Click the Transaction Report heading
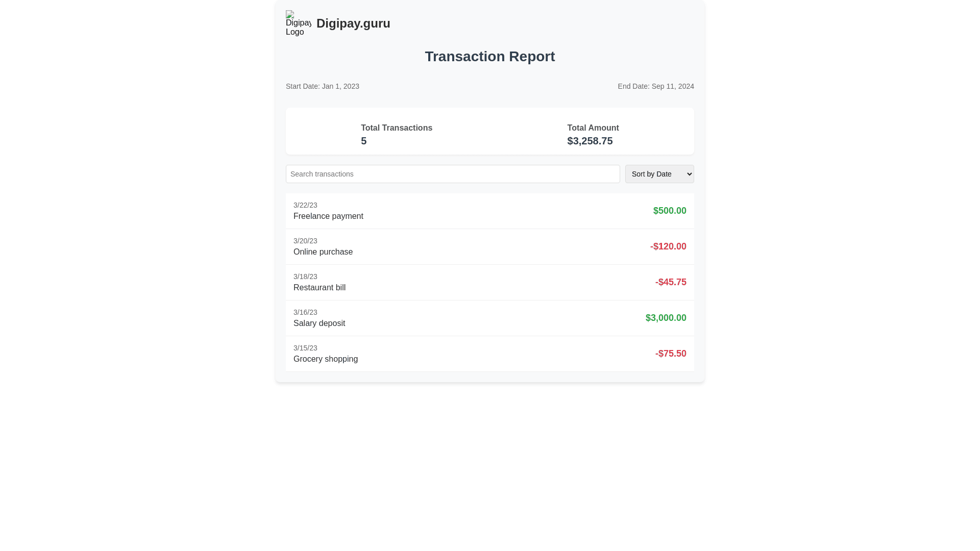This screenshot has height=551, width=980. point(489,57)
